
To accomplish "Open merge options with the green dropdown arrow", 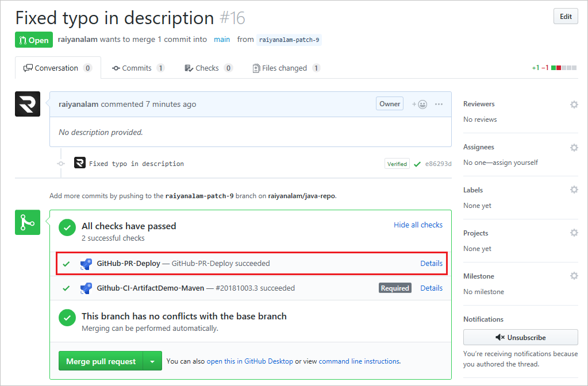I will coord(153,361).
